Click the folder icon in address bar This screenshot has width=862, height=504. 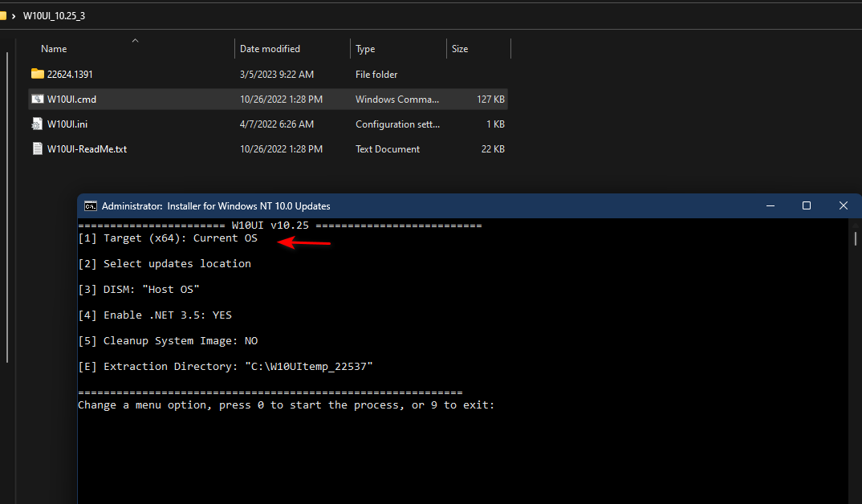2,16
